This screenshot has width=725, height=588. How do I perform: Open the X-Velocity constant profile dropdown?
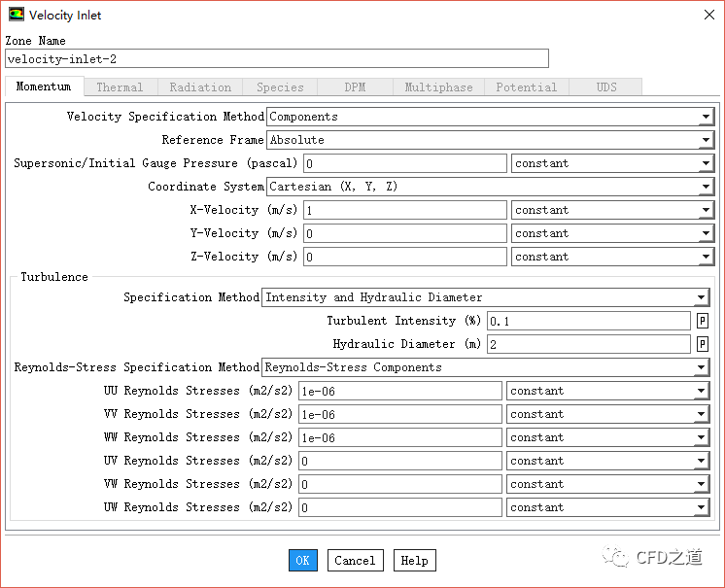(612, 210)
